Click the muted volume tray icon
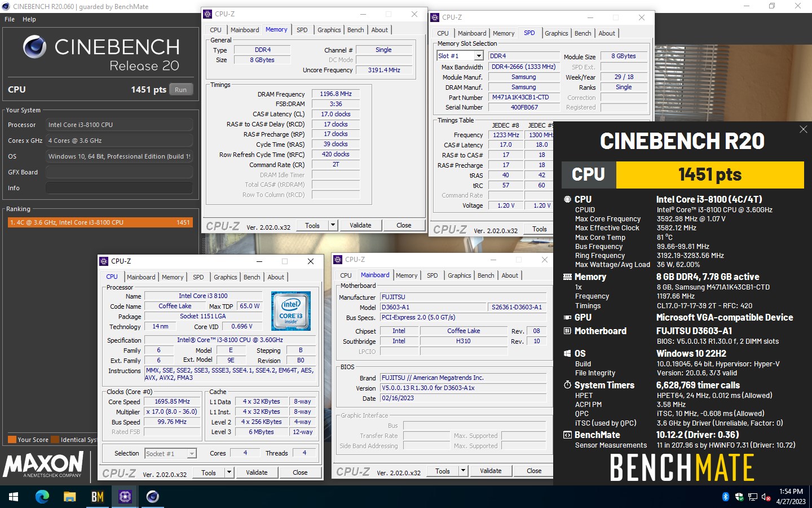This screenshot has height=508, width=812. click(766, 497)
